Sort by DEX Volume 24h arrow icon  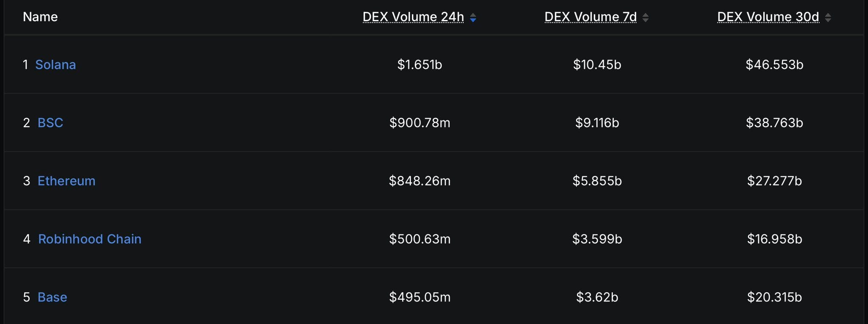[x=473, y=17]
